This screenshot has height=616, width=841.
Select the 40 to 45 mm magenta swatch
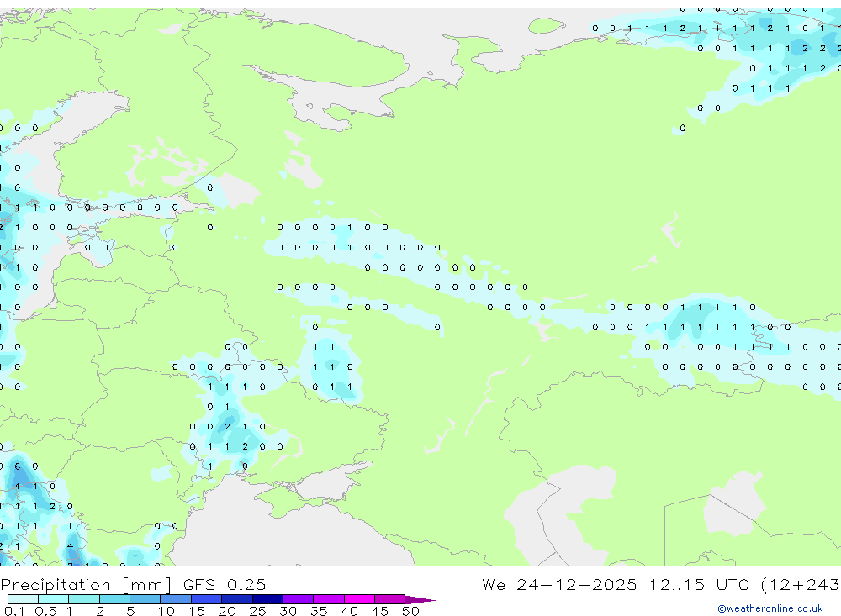(x=359, y=599)
